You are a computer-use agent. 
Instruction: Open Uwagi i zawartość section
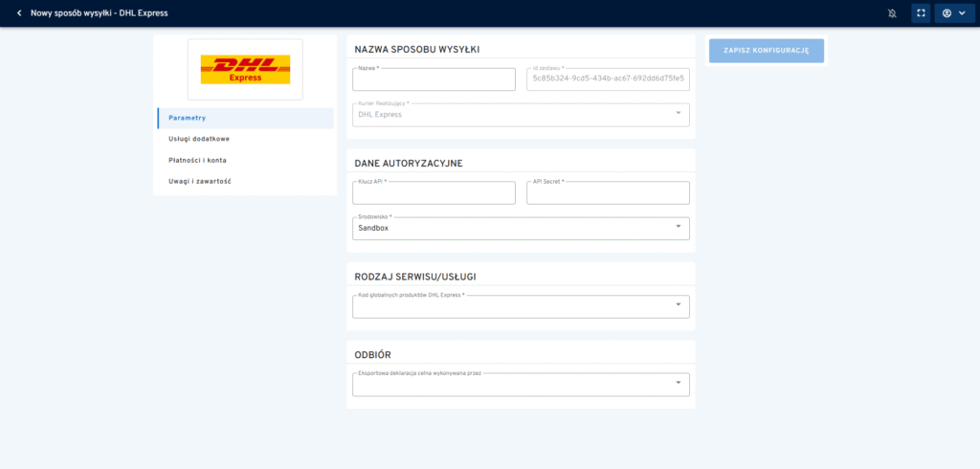click(199, 181)
